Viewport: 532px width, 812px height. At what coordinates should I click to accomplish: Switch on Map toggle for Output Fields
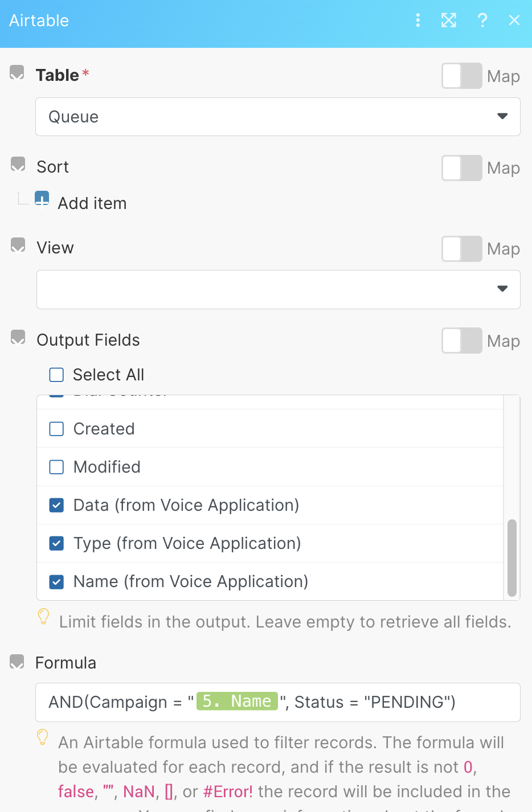(x=461, y=341)
